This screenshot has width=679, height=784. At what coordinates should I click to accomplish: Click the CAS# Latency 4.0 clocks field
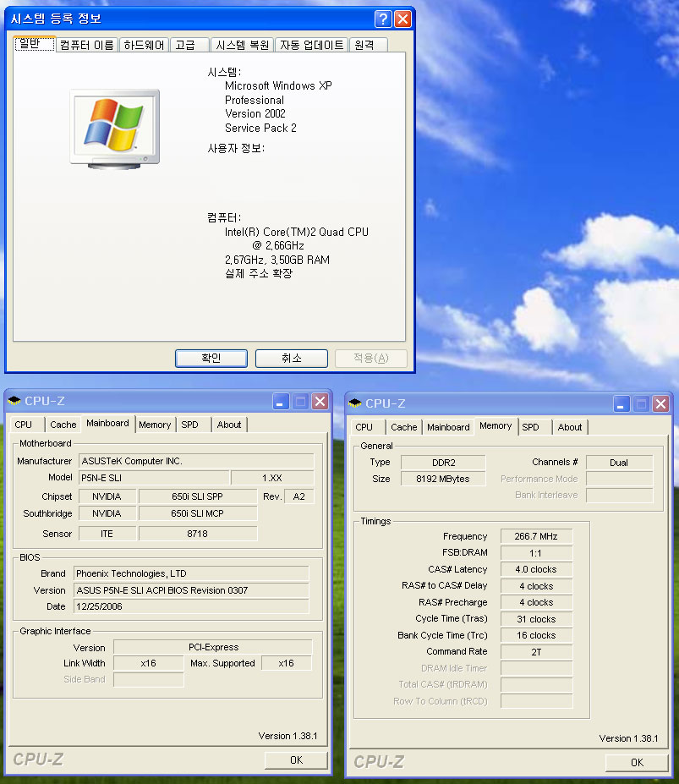[536, 569]
